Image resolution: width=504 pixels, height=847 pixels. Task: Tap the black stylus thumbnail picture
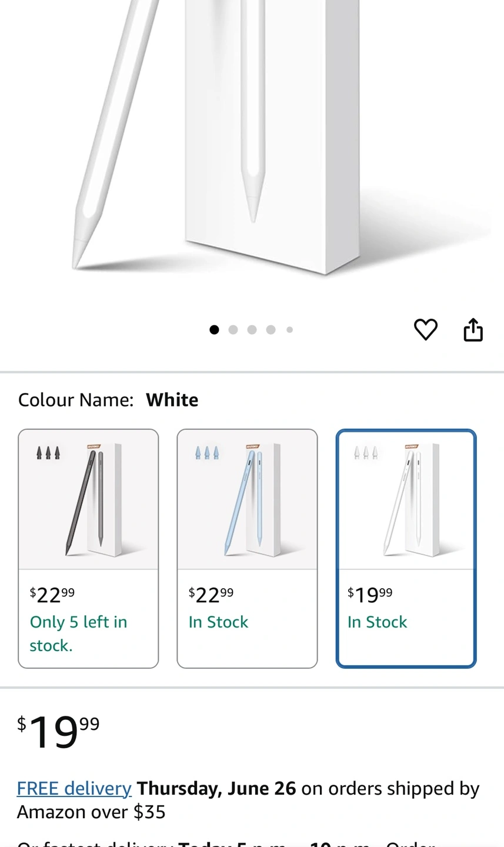coord(88,500)
